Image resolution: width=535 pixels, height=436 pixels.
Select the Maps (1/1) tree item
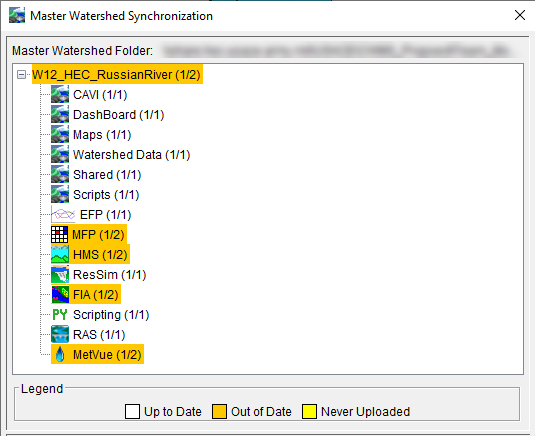pos(102,134)
